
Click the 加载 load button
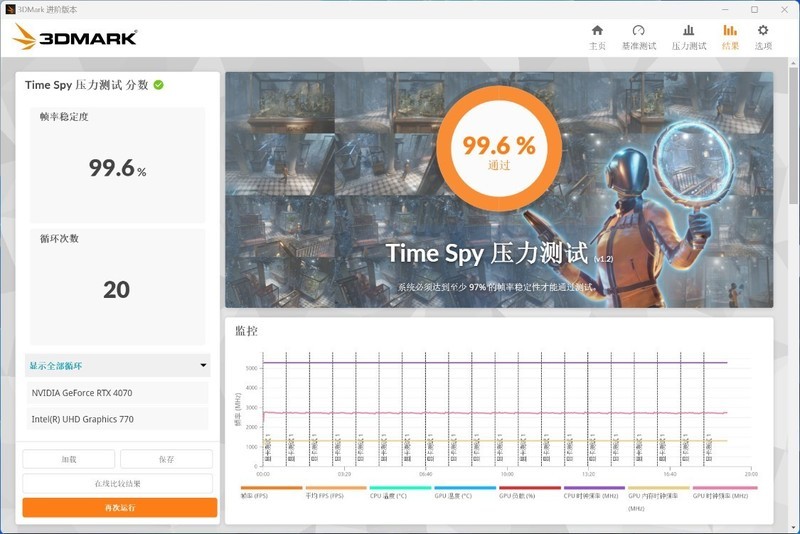click(68, 459)
